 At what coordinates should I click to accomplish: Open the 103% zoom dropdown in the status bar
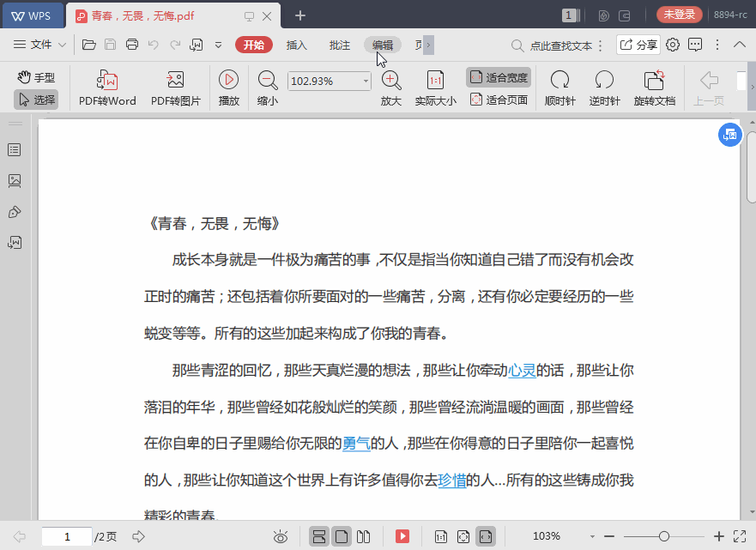[592, 536]
